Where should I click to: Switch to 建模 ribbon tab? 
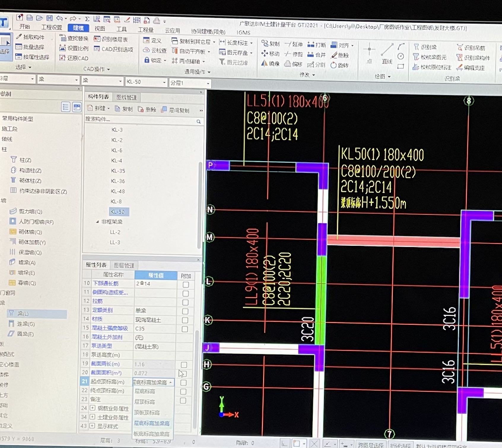click(78, 28)
